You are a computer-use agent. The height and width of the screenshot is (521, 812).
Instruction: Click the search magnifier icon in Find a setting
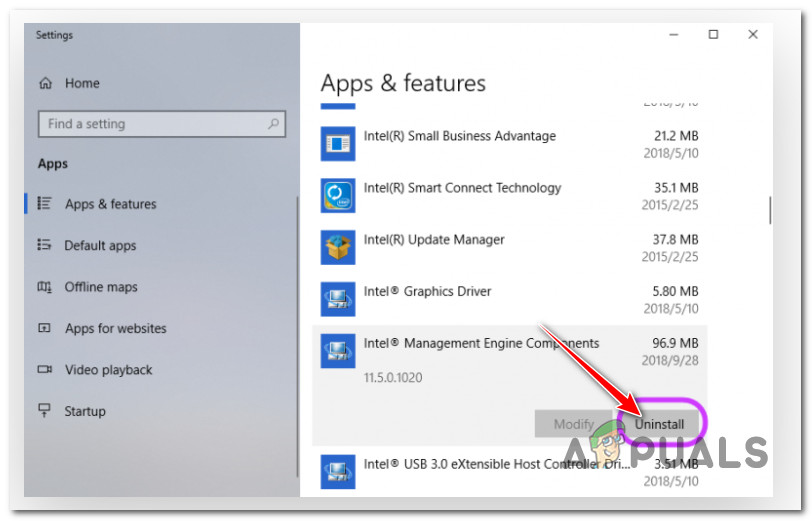(273, 123)
